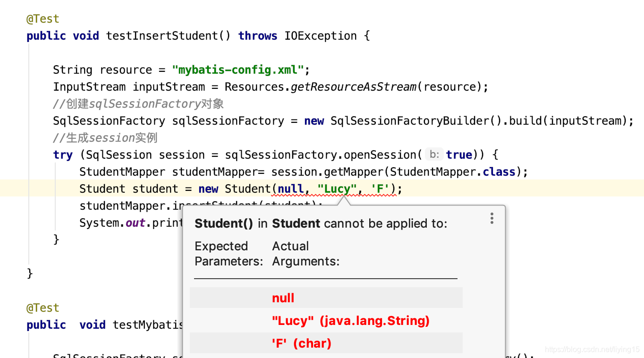This screenshot has height=358, width=644.
Task: Click the "Lucy" string argument in code
Action: (337, 189)
